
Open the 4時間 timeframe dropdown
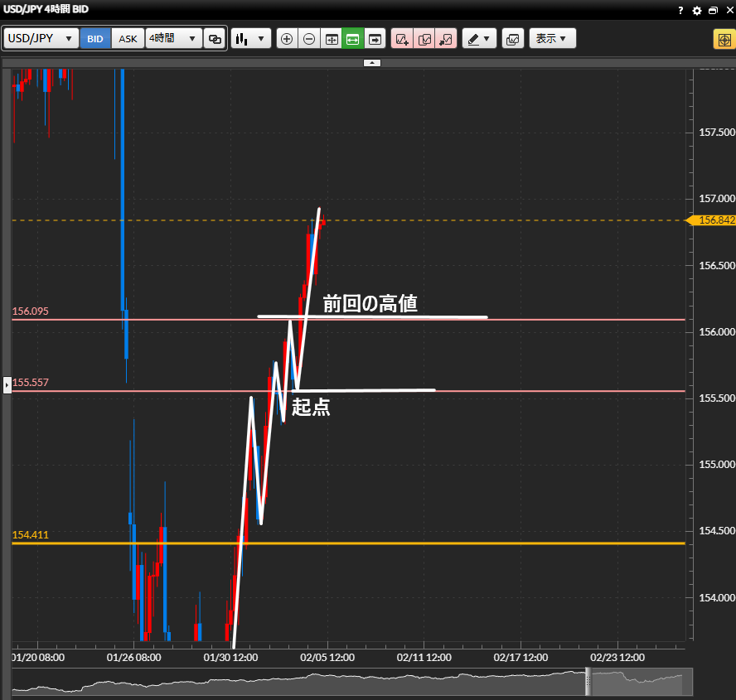174,39
